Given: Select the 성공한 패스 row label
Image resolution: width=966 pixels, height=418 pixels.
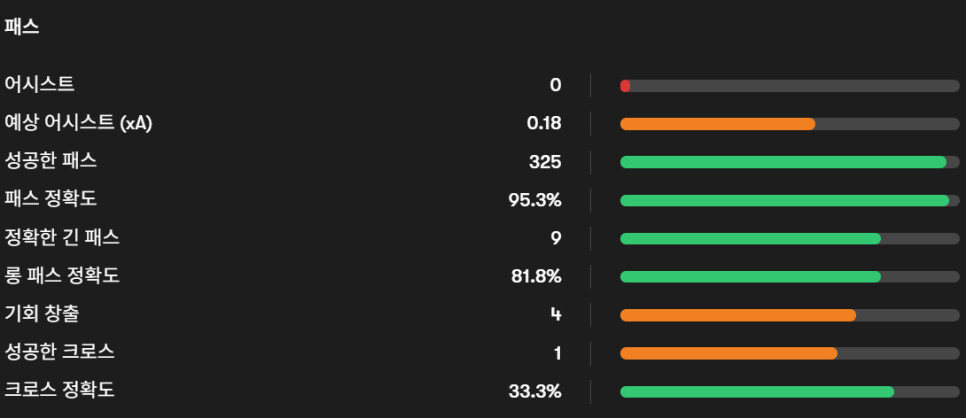Looking at the screenshot, I should (x=50, y=161).
